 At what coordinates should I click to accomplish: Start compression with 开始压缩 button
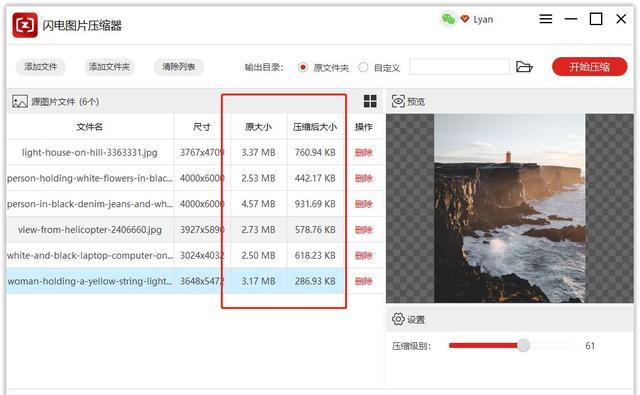pyautogui.click(x=589, y=67)
